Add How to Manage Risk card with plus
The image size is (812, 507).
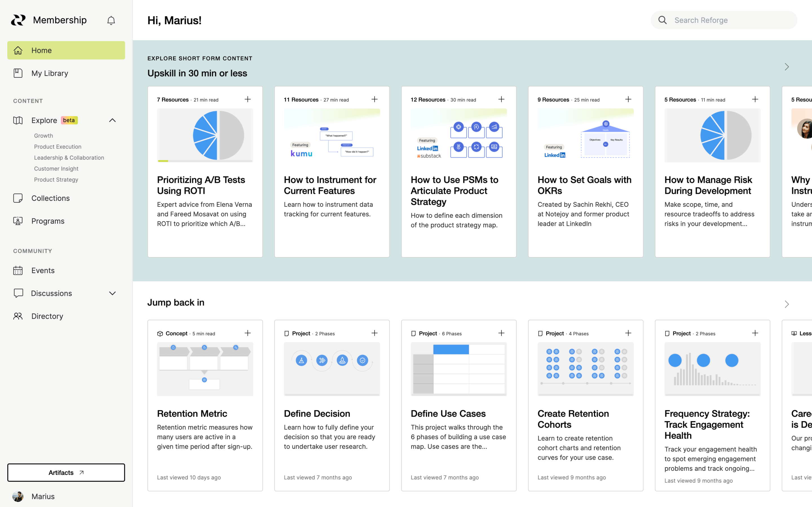[755, 99]
